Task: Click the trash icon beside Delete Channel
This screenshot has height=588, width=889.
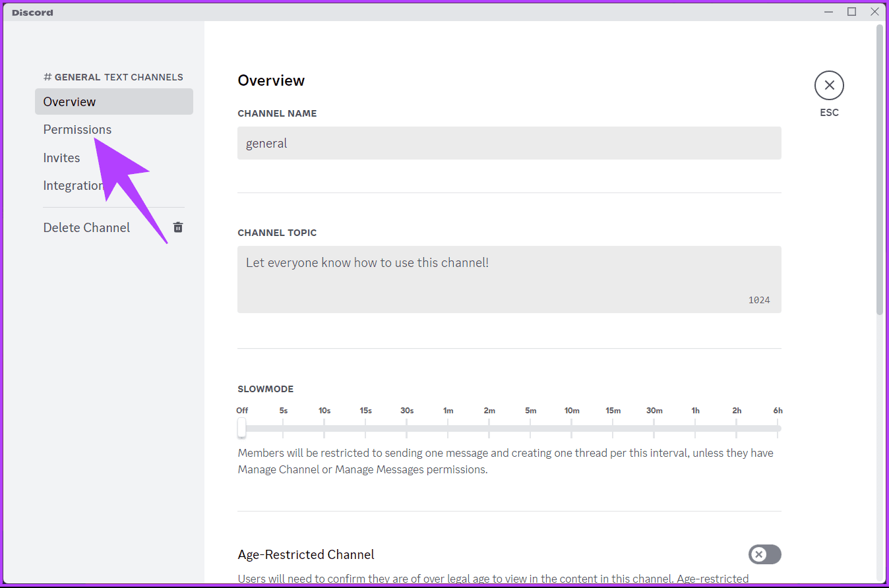Action: [x=178, y=227]
